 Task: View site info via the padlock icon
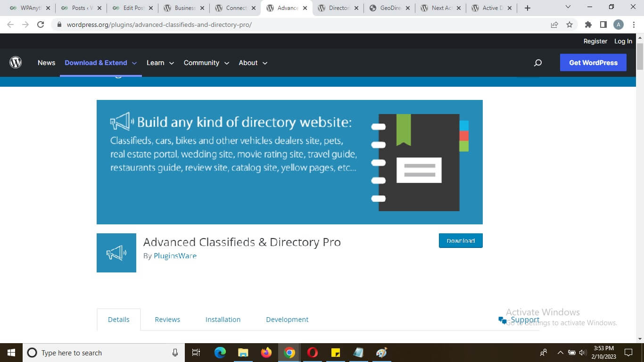(59, 25)
